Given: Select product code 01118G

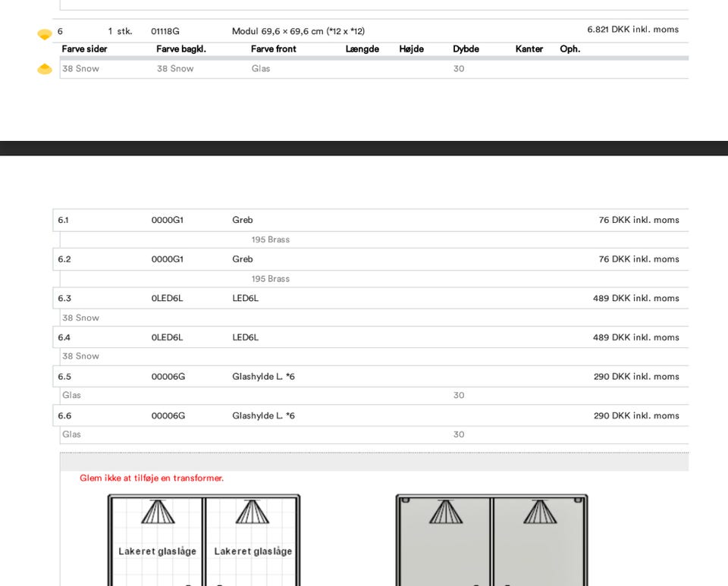Looking at the screenshot, I should click(165, 31).
